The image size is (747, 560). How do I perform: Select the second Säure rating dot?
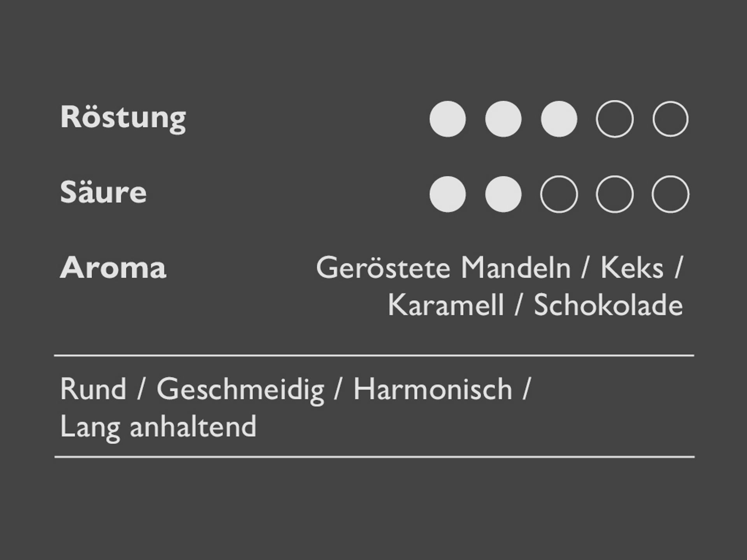503,194
